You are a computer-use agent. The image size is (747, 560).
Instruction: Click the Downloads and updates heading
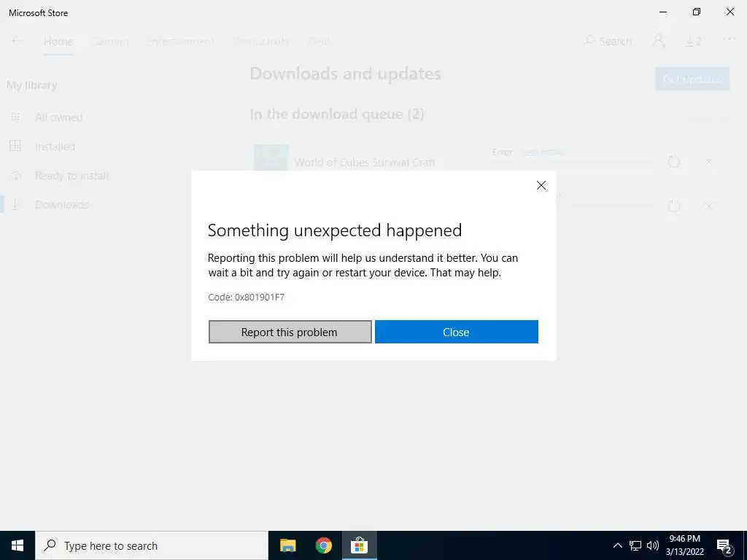pyautogui.click(x=345, y=74)
